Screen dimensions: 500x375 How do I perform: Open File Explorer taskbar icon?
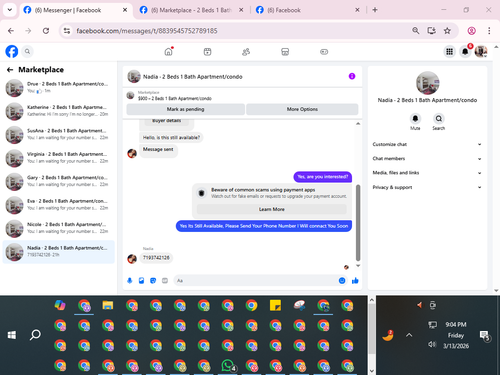(x=108, y=305)
